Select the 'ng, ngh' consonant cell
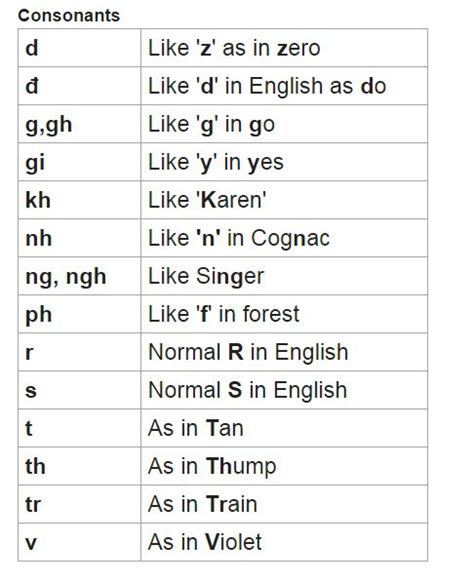 [80, 276]
